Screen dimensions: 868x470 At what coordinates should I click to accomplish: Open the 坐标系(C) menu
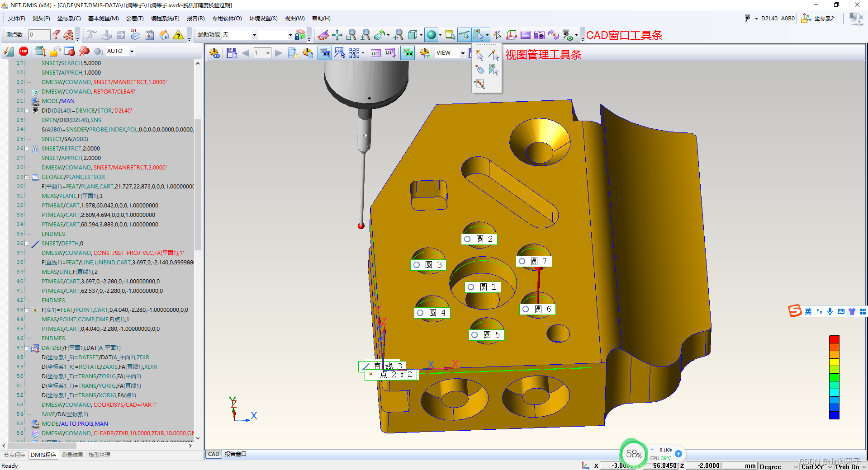[69, 19]
